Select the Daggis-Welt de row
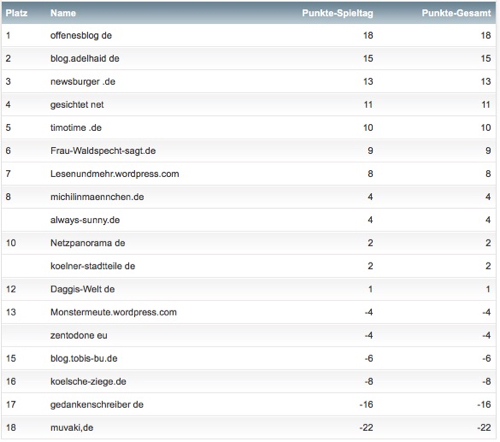 249,289
